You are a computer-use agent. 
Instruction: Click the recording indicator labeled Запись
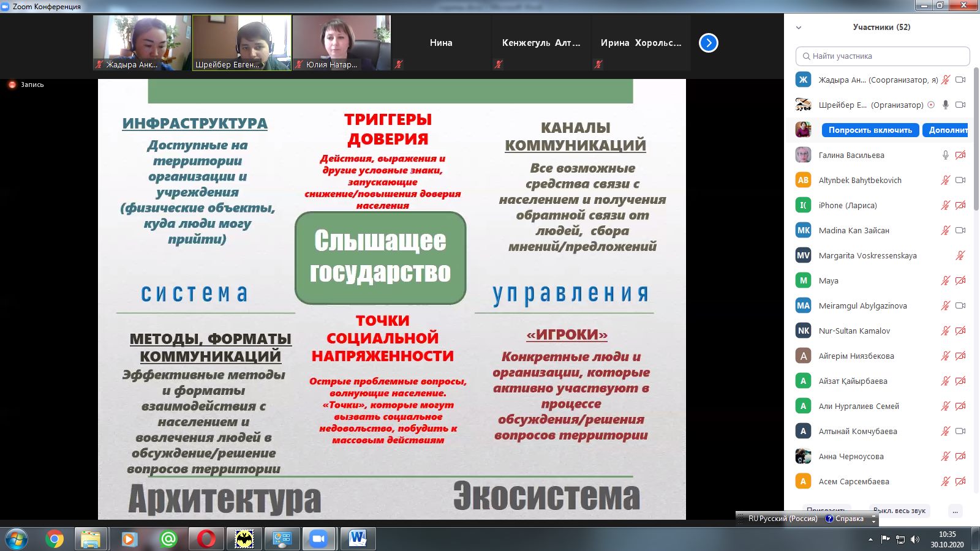(x=24, y=85)
